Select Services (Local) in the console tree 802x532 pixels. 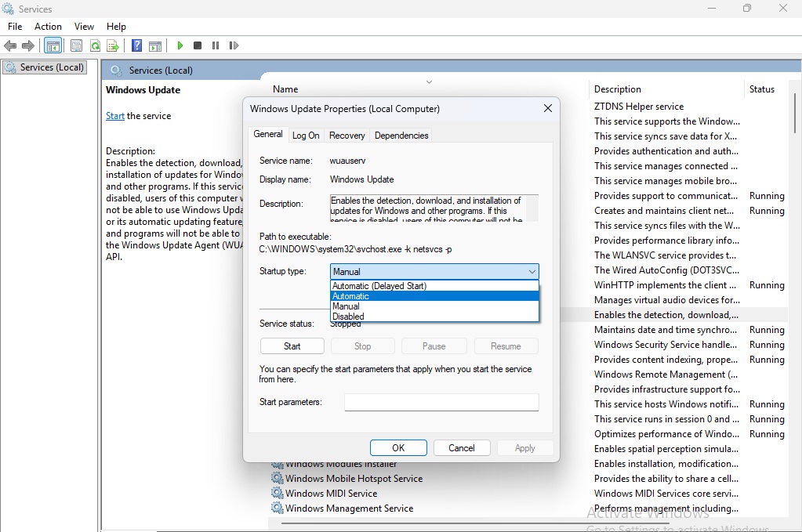point(45,67)
